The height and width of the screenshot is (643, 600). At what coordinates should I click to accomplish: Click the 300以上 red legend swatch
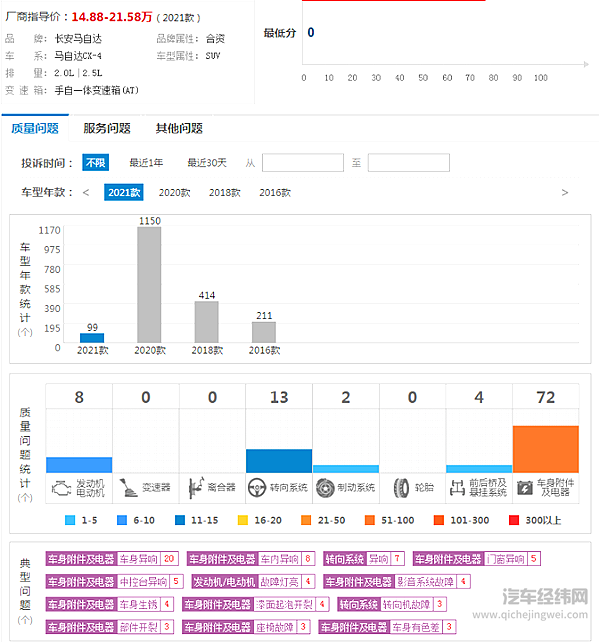pyautogui.click(x=513, y=520)
